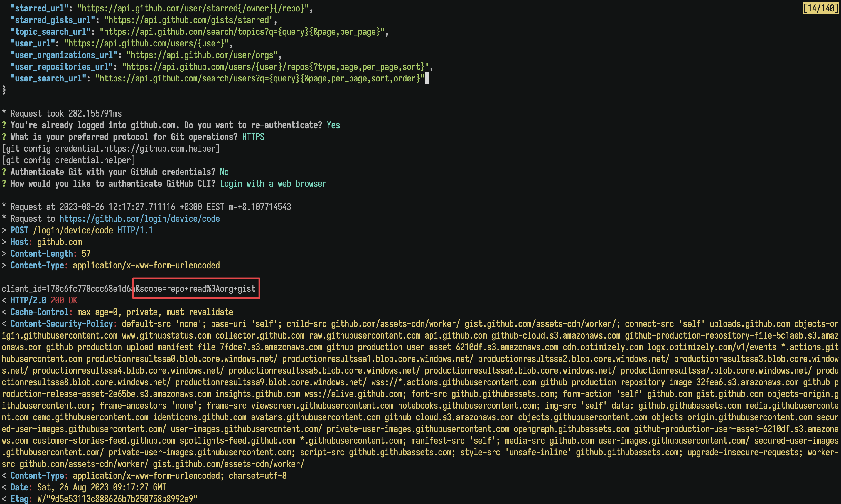Click the client_id=178c6fc778ccc68e1d6a text
Viewport: 841px width, 504px height.
tap(68, 289)
